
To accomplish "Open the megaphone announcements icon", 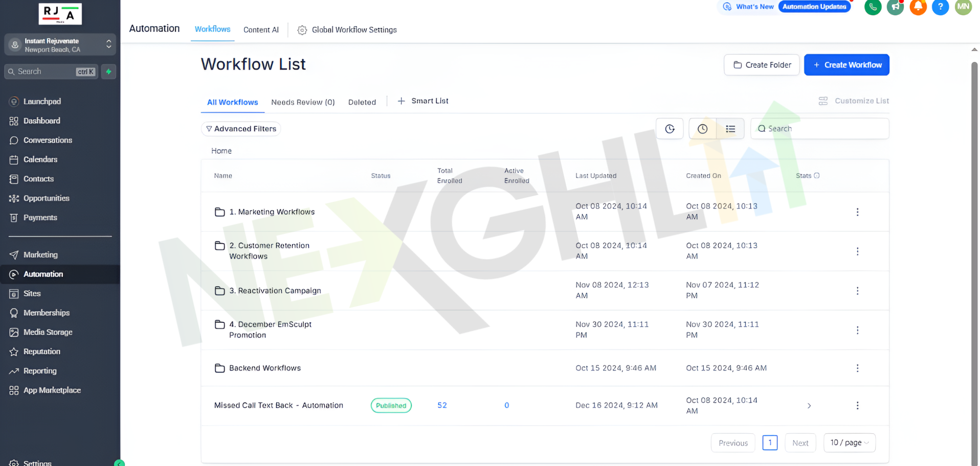I will [x=895, y=7].
